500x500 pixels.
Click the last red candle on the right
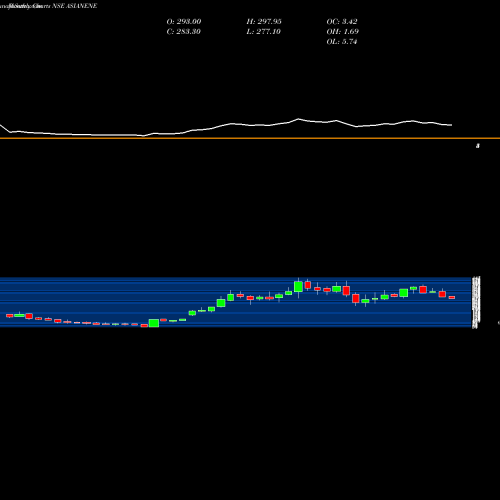click(452, 297)
